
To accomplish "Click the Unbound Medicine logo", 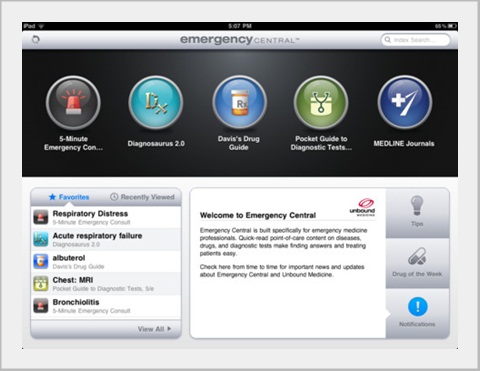I will tap(362, 207).
